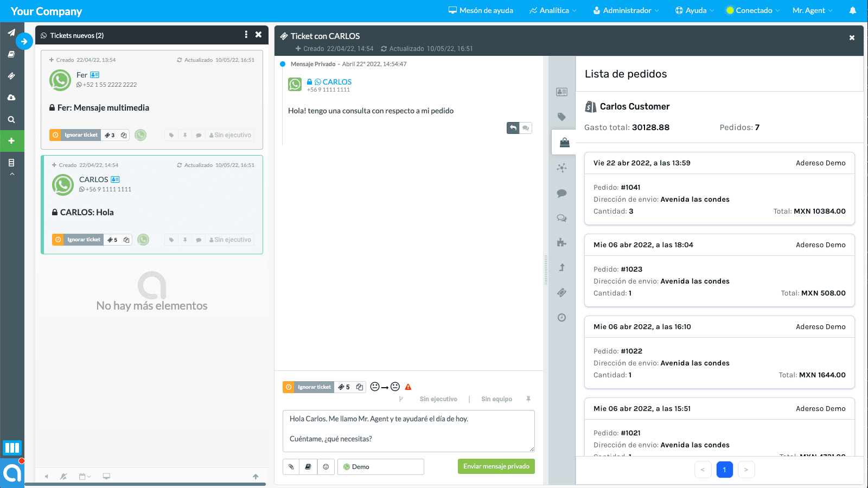
Task: Click the reply arrow on Carlos's message
Action: coord(513,128)
